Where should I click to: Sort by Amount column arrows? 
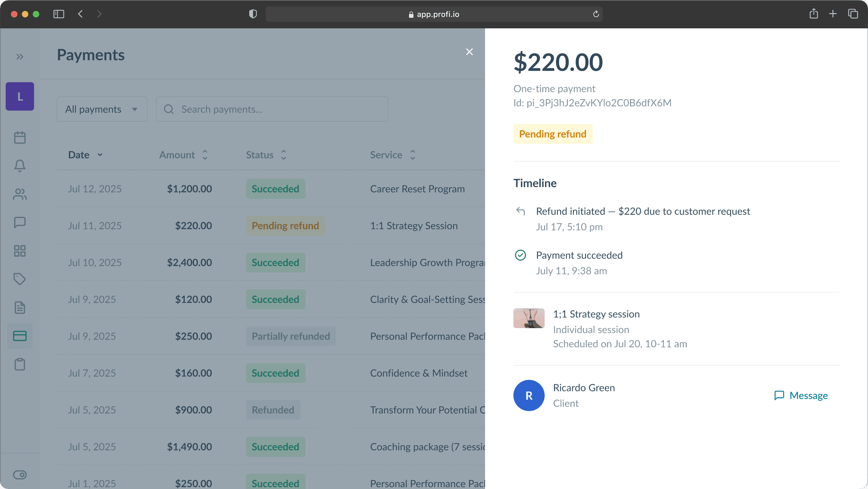click(205, 155)
